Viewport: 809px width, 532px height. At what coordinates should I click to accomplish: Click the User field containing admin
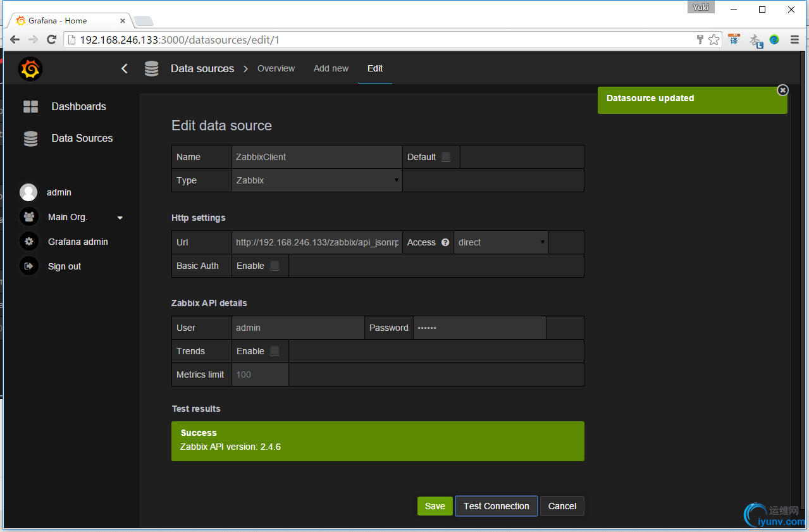[298, 328]
